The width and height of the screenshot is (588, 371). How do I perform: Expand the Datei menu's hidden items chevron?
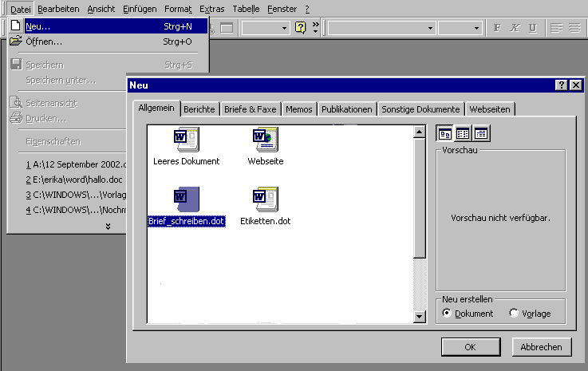[108, 227]
